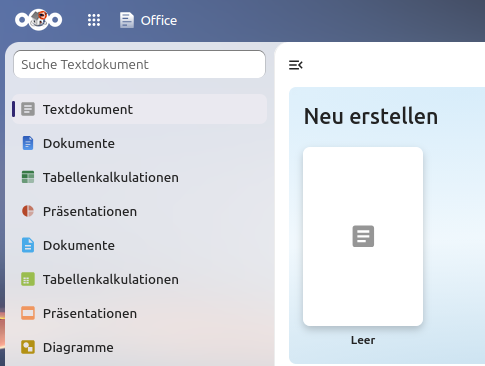Click the light blue document icon
485x366 pixels.
28,245
